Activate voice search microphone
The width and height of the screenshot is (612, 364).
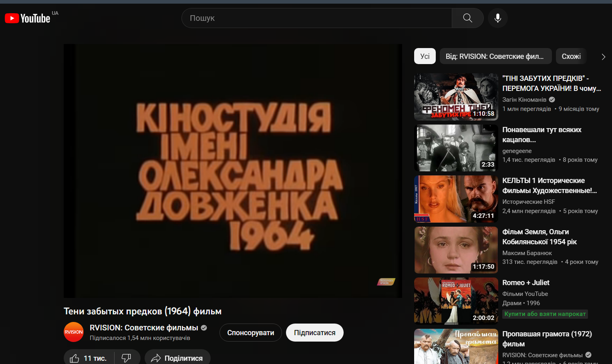tap(497, 18)
